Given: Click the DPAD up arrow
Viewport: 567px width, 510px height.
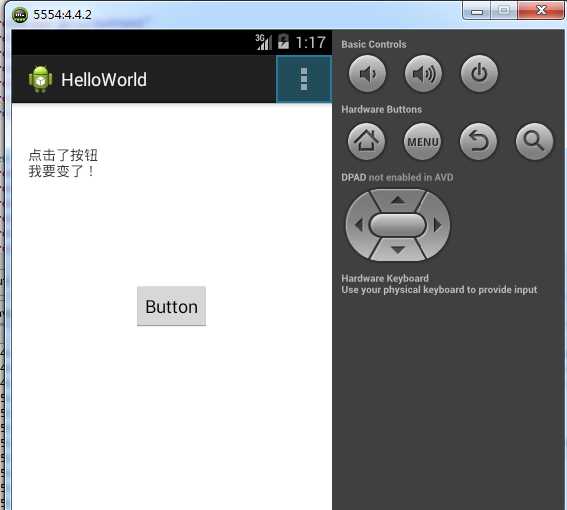Looking at the screenshot, I should click(398, 200).
